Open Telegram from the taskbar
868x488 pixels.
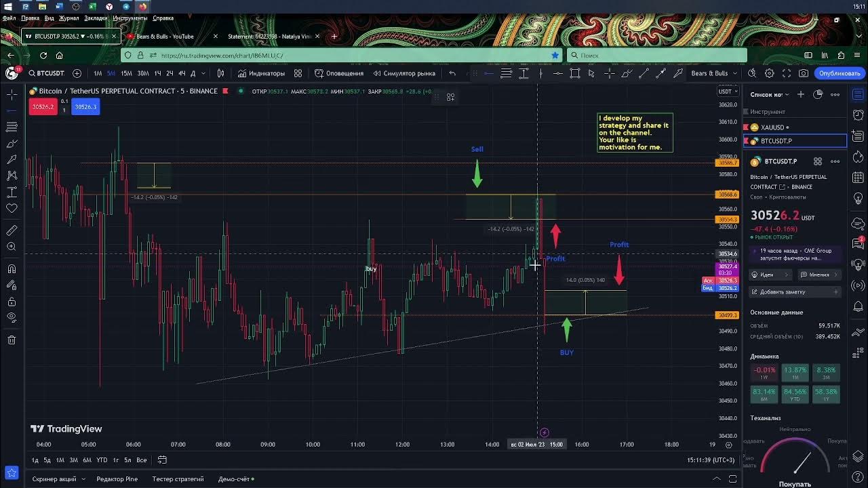pyautogui.click(x=126, y=6)
